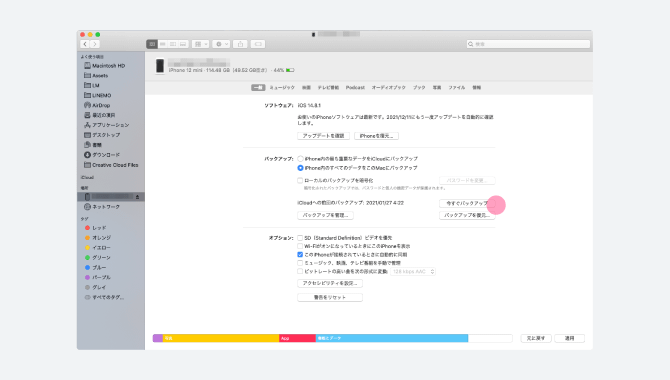Image resolution: width=670 pixels, height=380 pixels.
Task: Open the group-by arrangement dropdown
Action: pyautogui.click(x=200, y=44)
